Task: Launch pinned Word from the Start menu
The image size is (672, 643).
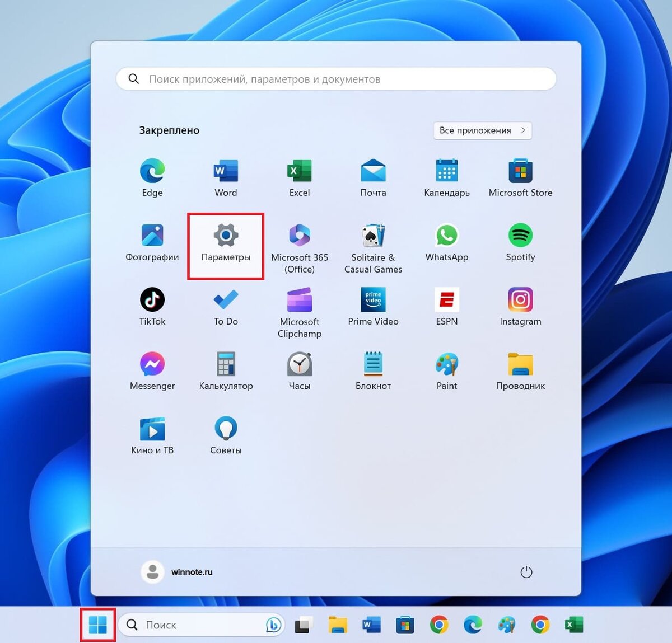Action: [226, 179]
